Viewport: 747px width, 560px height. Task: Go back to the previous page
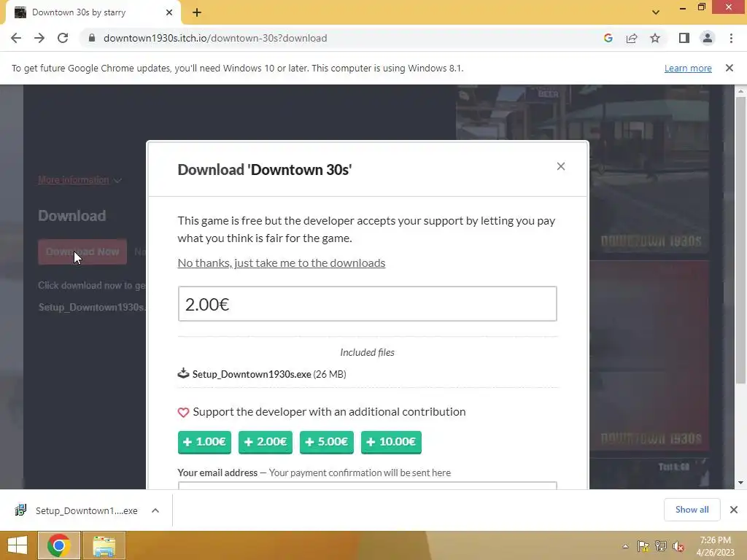16,38
